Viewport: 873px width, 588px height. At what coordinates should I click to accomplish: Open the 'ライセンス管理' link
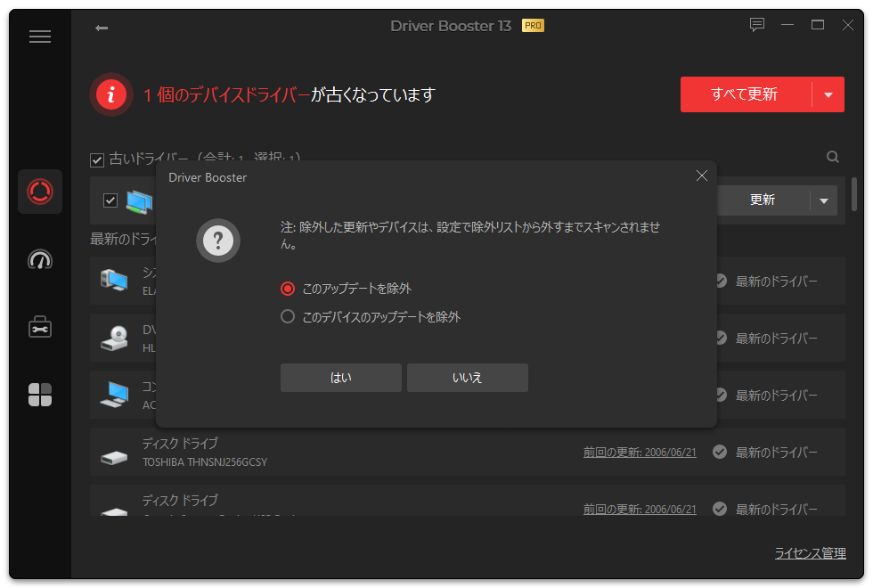pos(810,553)
